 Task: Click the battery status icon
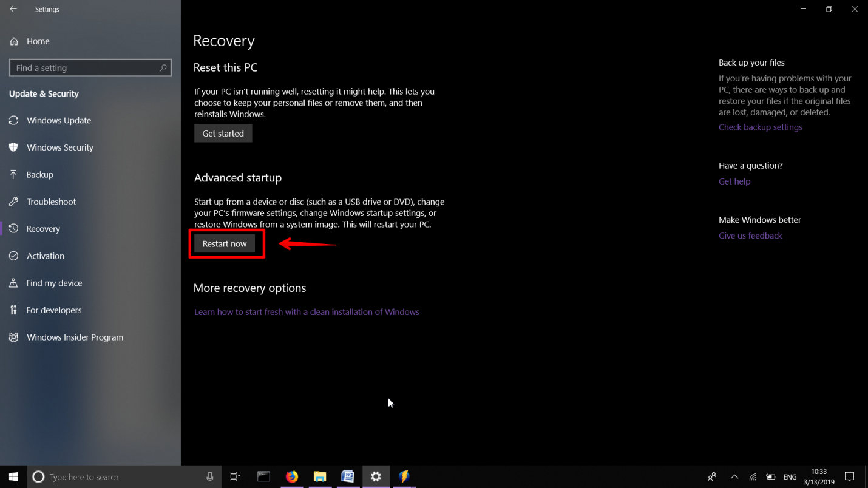770,477
